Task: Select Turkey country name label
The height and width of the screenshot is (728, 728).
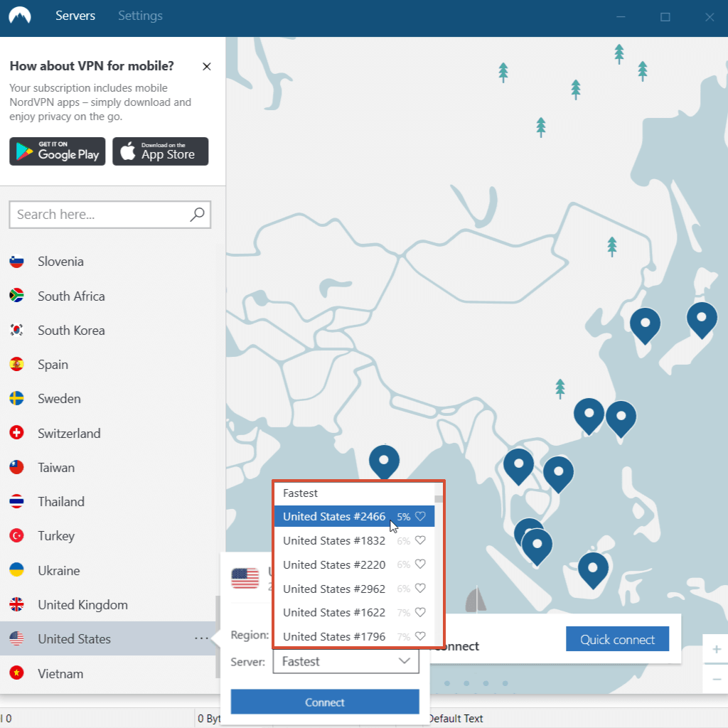Action: tap(56, 536)
